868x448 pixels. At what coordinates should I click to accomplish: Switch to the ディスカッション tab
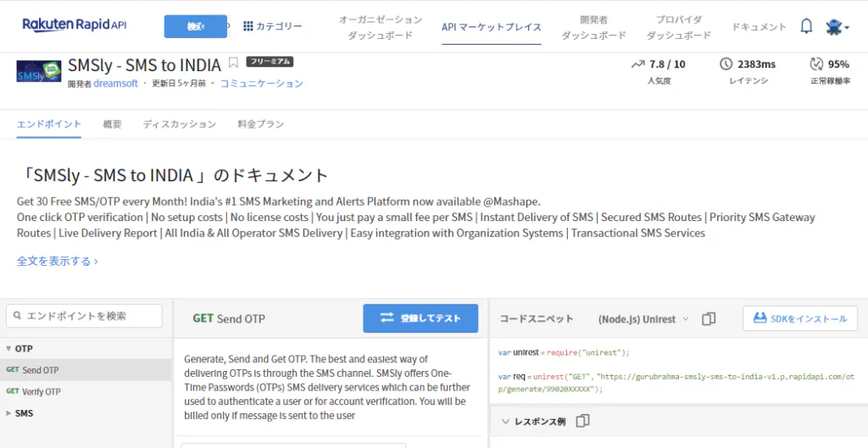tap(180, 124)
